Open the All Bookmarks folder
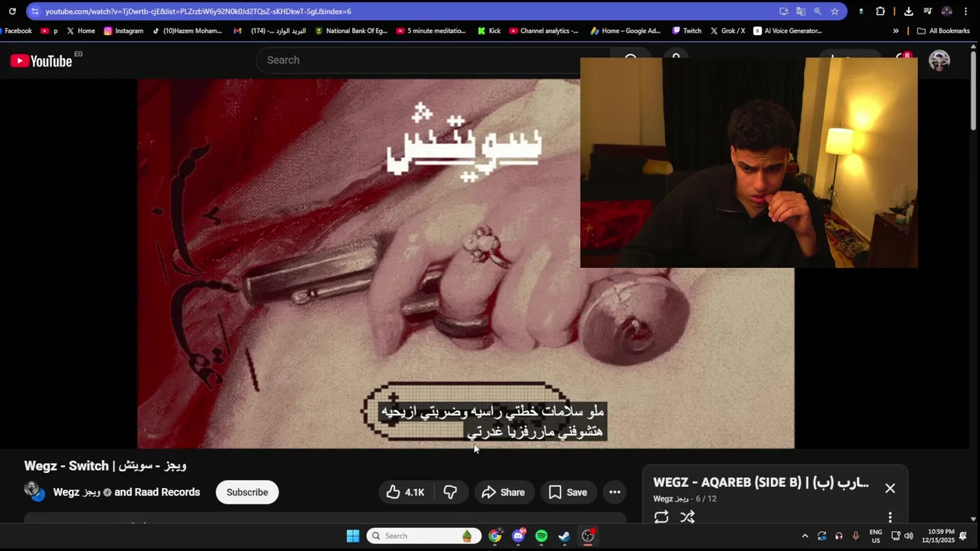 tap(943, 31)
